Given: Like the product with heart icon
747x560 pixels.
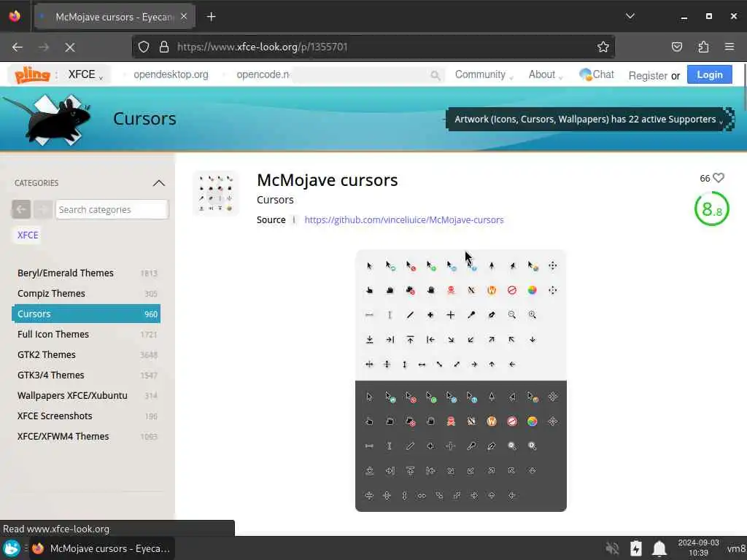Looking at the screenshot, I should pos(719,178).
